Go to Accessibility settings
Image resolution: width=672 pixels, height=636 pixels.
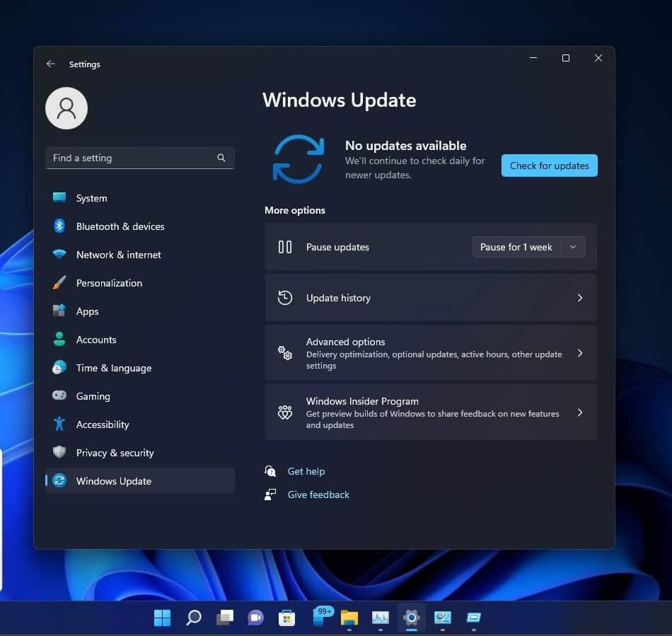140,424
